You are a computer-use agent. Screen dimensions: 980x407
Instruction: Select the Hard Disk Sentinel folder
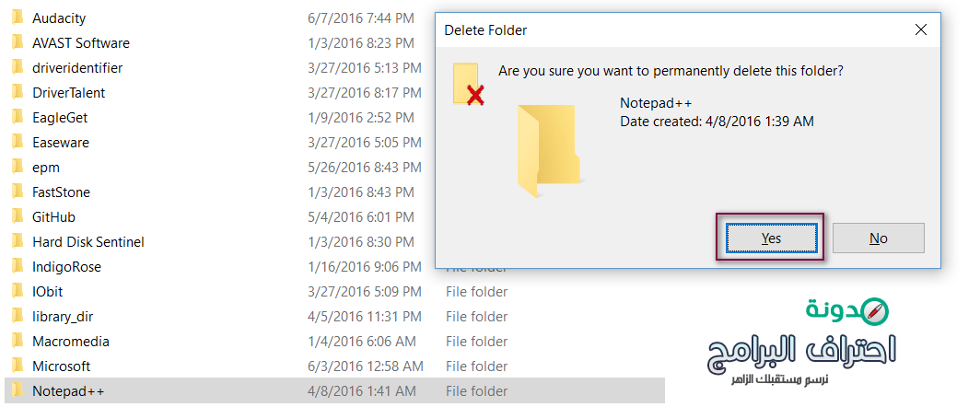(x=87, y=241)
